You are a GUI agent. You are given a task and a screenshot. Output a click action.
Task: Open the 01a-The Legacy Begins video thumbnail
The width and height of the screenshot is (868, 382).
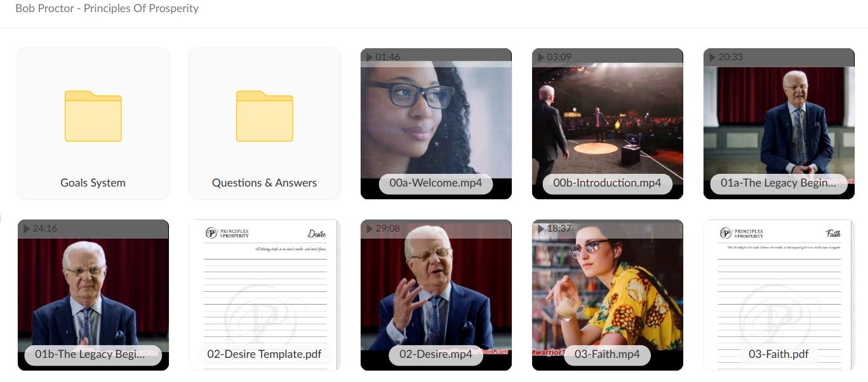coord(778,124)
